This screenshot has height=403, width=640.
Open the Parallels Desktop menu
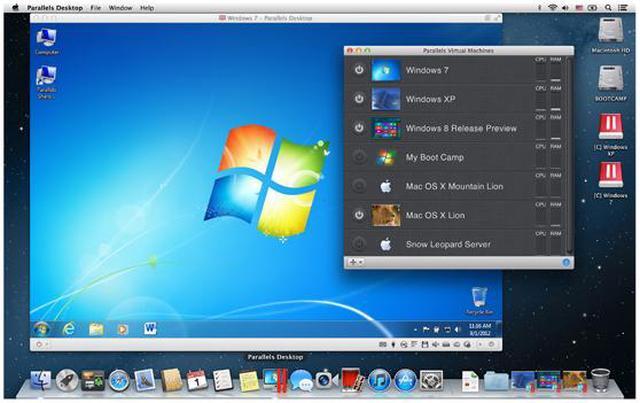(x=55, y=8)
